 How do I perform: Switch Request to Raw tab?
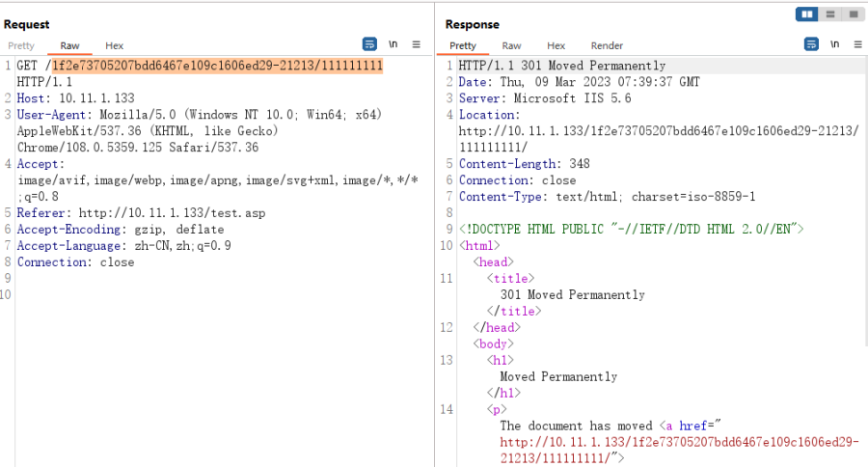pyautogui.click(x=69, y=46)
